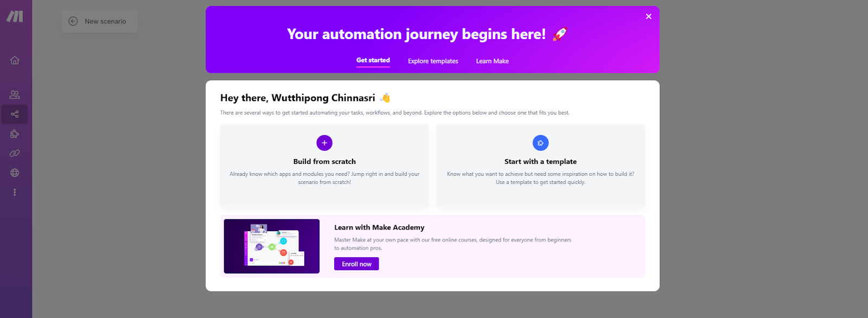Click the Make Academy preview thumbnail
The image size is (868, 318).
click(x=272, y=246)
